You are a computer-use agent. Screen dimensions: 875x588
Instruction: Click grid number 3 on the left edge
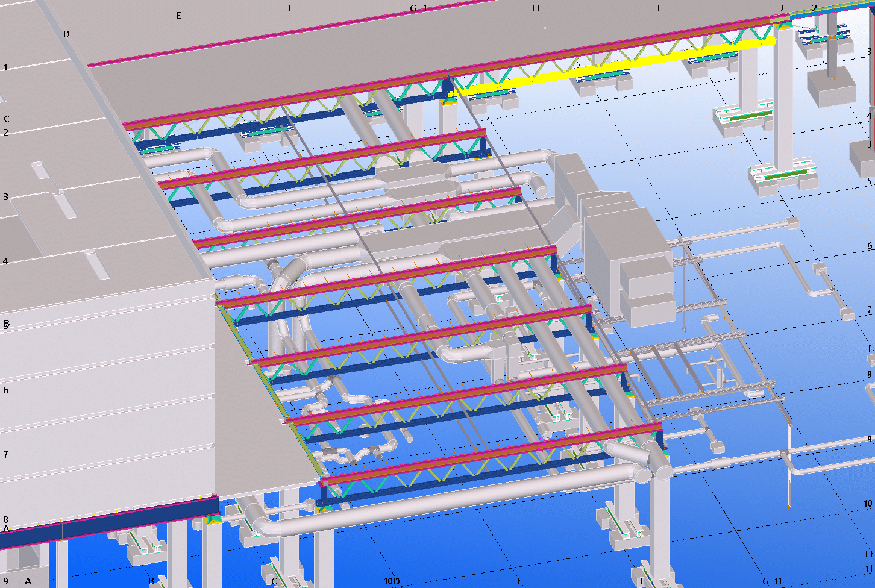[6, 197]
